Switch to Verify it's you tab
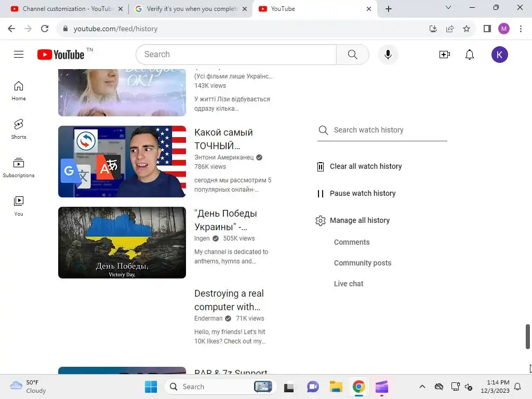532x399 pixels. pyautogui.click(x=191, y=9)
